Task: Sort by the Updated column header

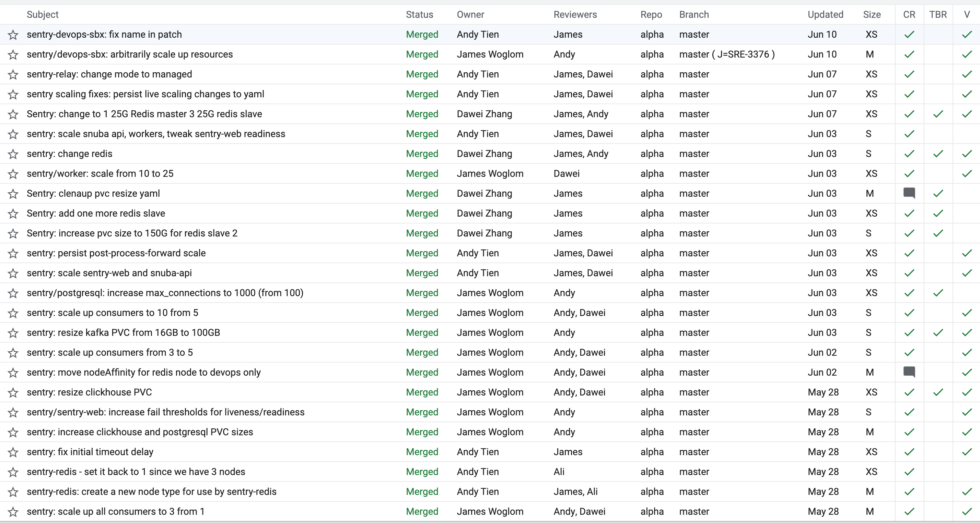Action: click(826, 14)
